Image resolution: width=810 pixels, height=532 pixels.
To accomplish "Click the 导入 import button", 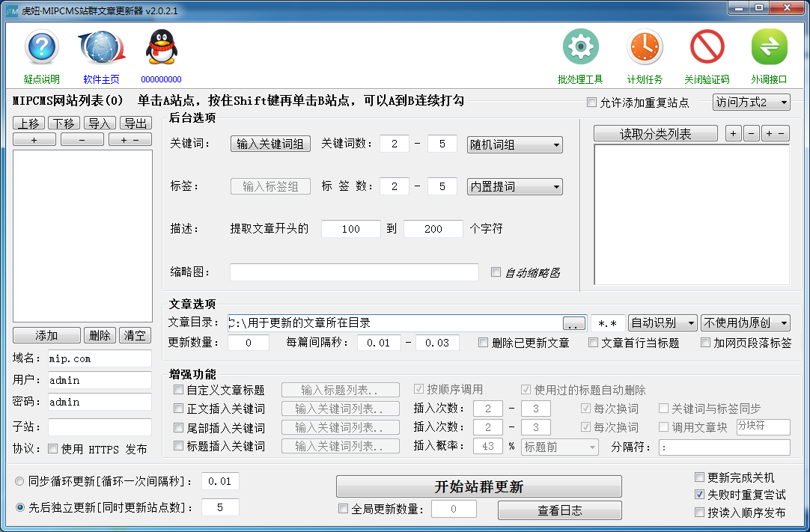I will coord(100,123).
